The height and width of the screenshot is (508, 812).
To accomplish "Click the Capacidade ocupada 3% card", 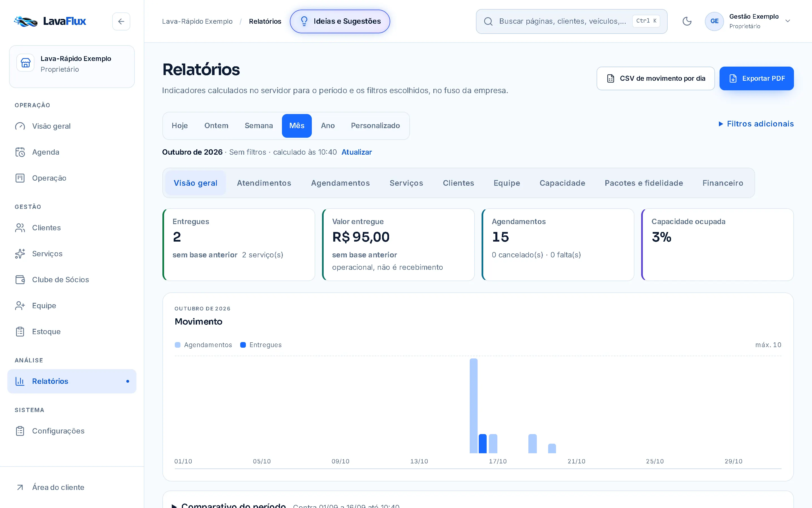I will coord(717,245).
